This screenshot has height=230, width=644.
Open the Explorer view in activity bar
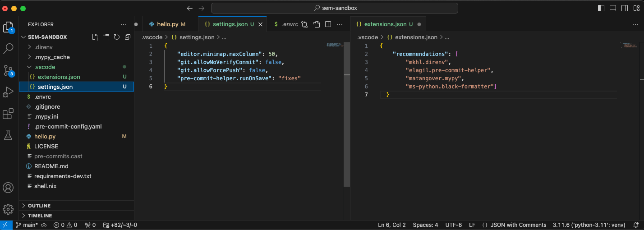[x=8, y=27]
